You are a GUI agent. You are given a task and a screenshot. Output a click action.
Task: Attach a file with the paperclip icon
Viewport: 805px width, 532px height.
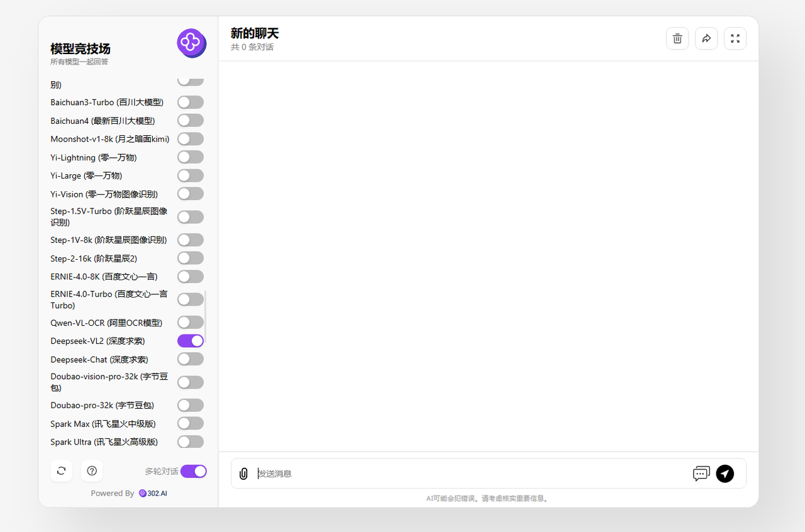click(243, 474)
